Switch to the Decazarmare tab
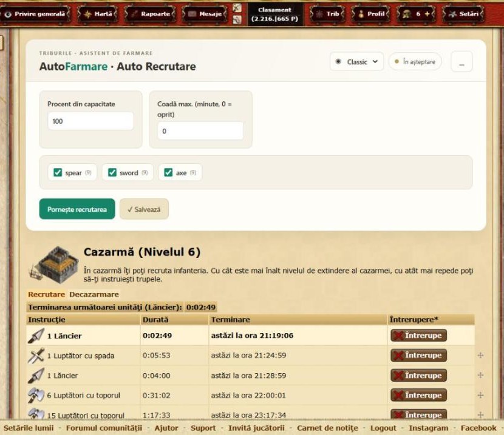504x435 pixels. pyautogui.click(x=94, y=294)
